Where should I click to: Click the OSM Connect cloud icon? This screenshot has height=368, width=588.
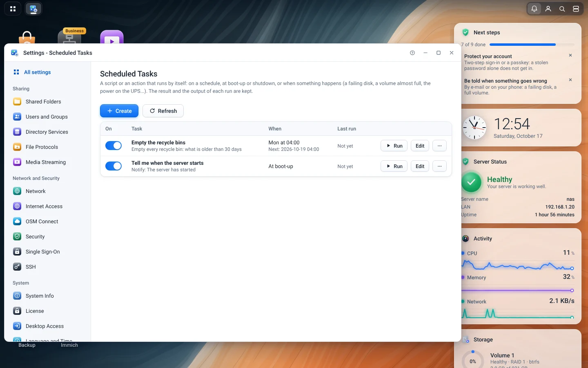pyautogui.click(x=17, y=221)
